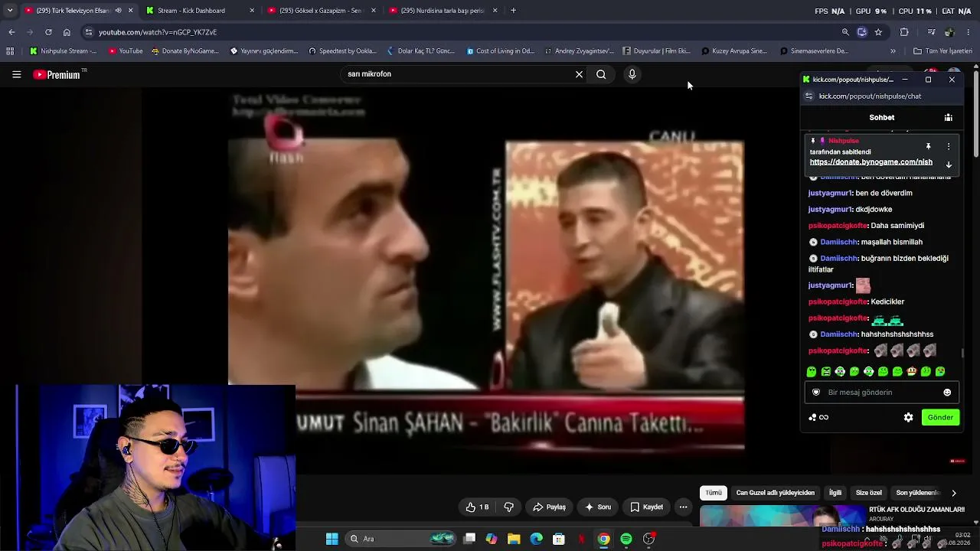980x551 pixels.
Task: View Kick popup site settings icon
Action: pyautogui.click(x=808, y=96)
